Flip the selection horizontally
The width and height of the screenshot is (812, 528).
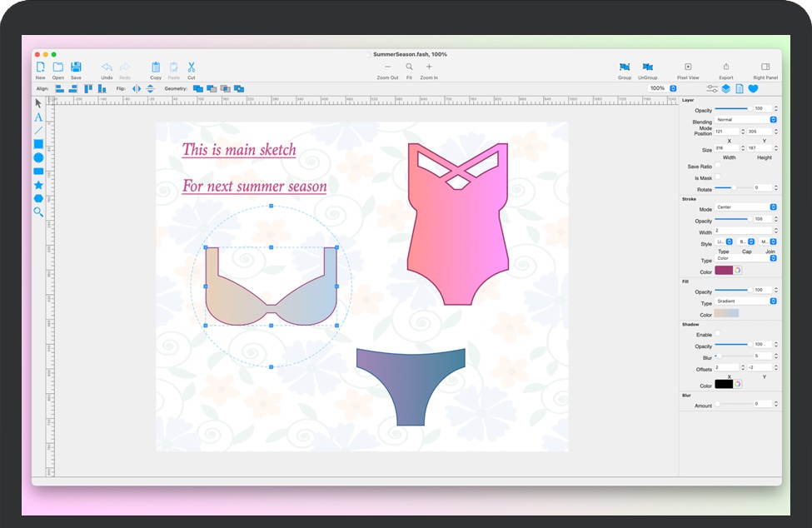(137, 88)
